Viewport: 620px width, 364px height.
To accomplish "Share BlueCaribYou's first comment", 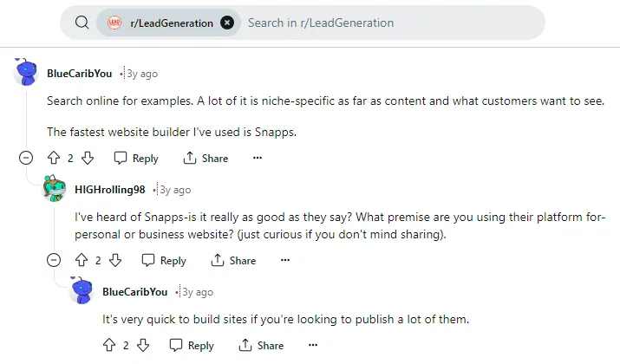I will (x=206, y=158).
